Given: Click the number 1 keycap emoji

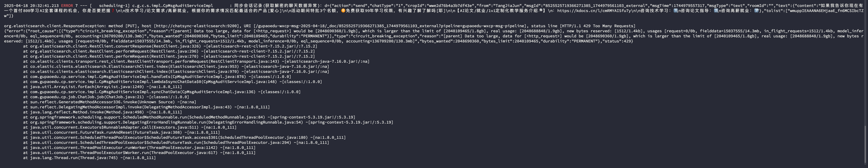Looking at the screenshot, I should click(675, 11).
